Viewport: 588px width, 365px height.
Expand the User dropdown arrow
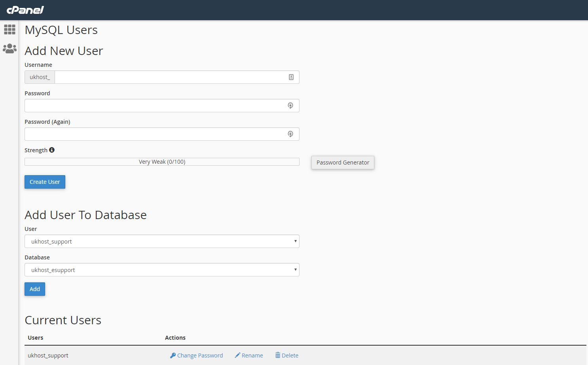pyautogui.click(x=295, y=241)
